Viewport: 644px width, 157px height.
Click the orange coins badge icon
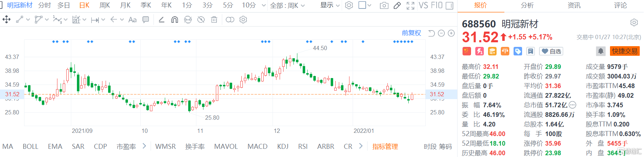492,51
